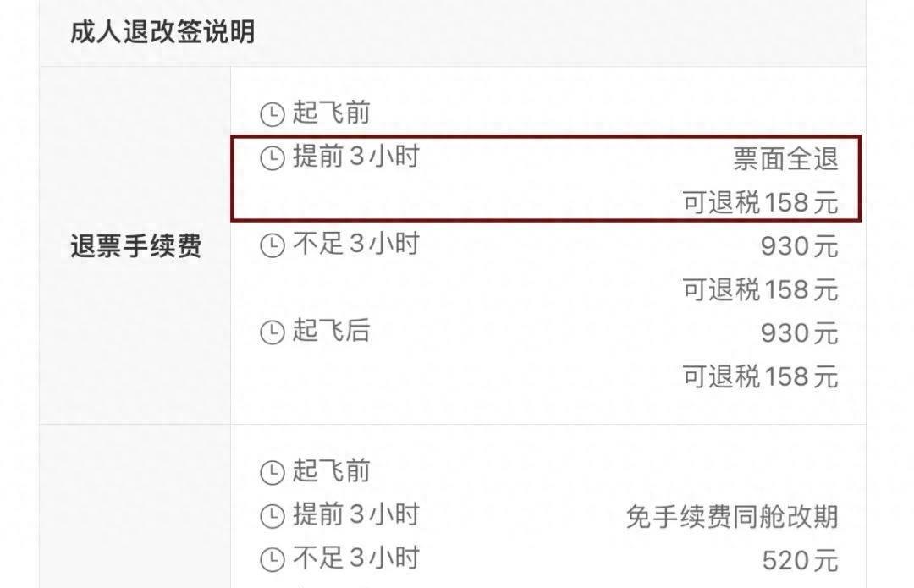Click the 520元 change fee amount

(800, 561)
